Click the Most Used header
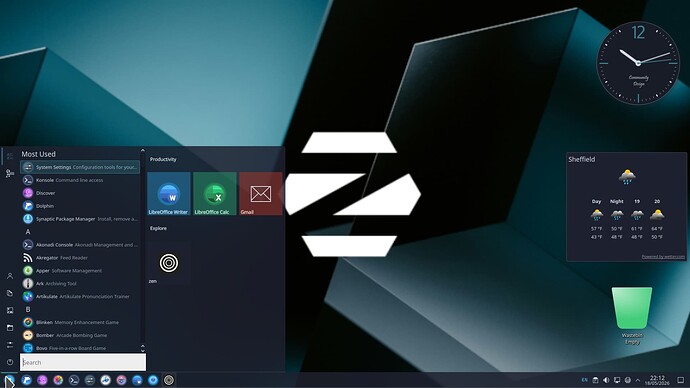Screen dimensions: 690x388 [x=39, y=154]
